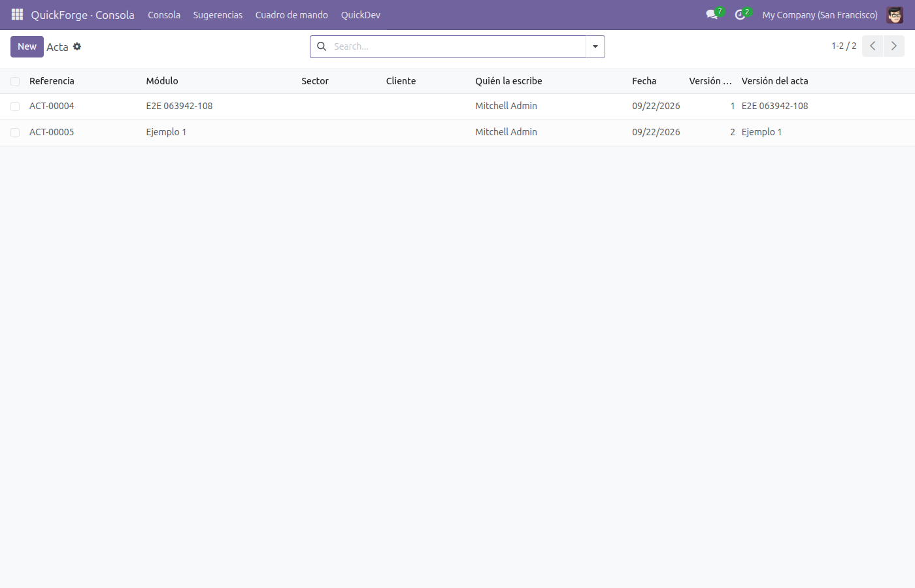Click the Mitchell Admin user avatar
Viewport: 915px width, 588px height.
895,14
